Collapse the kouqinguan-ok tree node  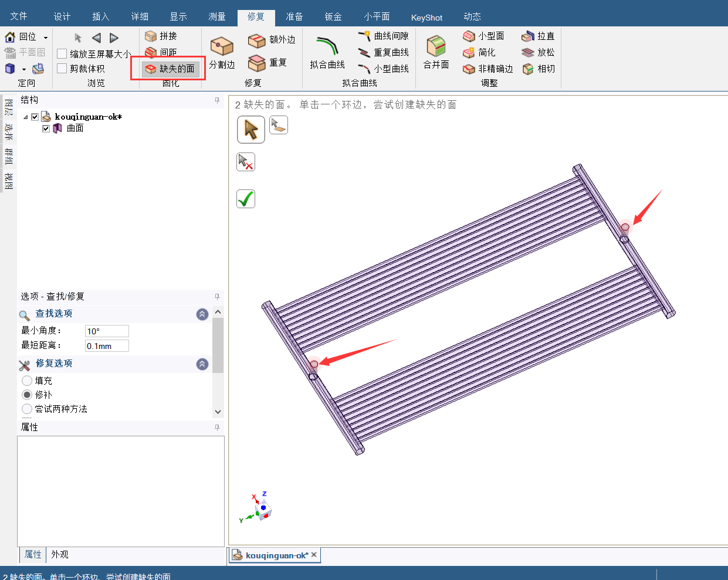coord(26,117)
